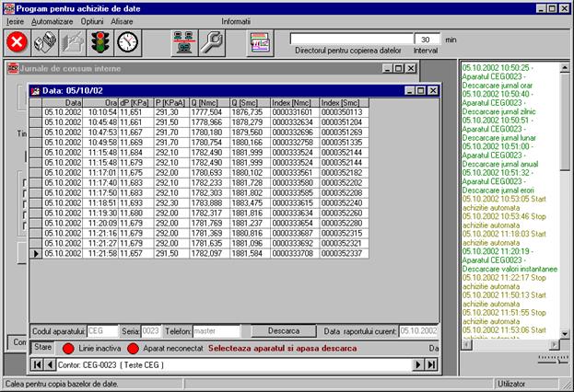Click the Data: 05/10/02 window title icon

36,91
